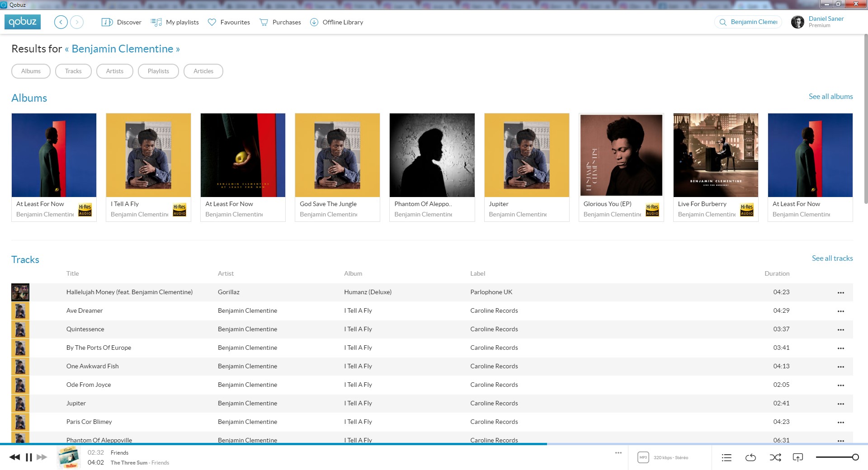
Task: Open the MP3 320 kbps quality selector
Action: pyautogui.click(x=663, y=458)
